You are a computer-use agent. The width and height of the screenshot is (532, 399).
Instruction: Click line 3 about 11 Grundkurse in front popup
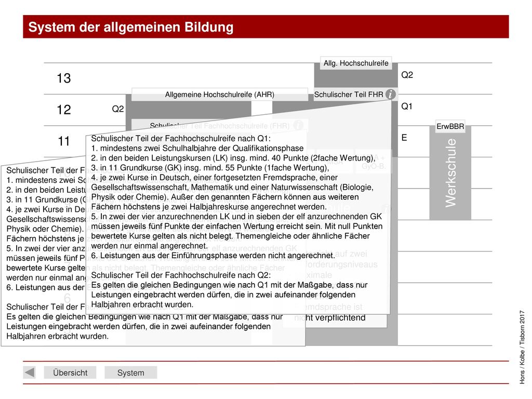[210, 168]
